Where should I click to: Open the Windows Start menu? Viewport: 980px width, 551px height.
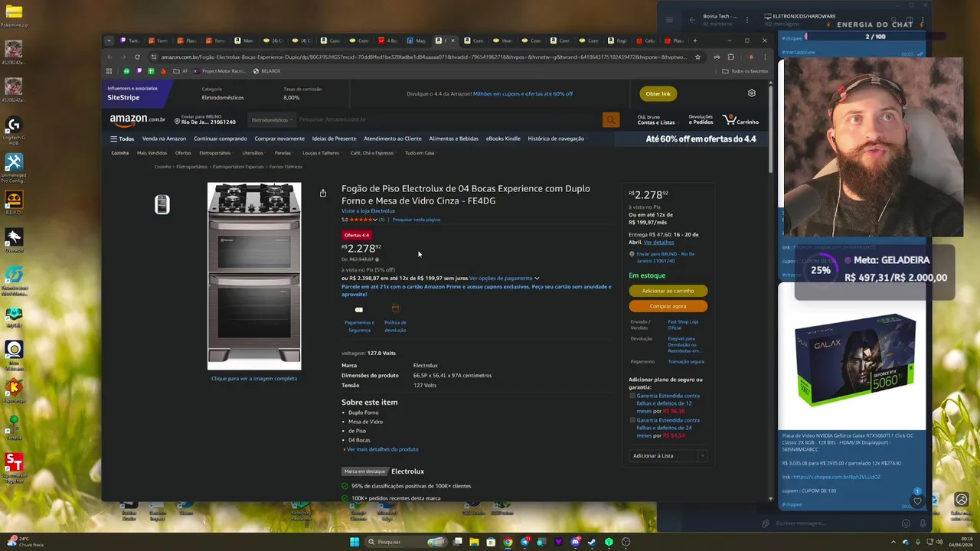click(354, 542)
